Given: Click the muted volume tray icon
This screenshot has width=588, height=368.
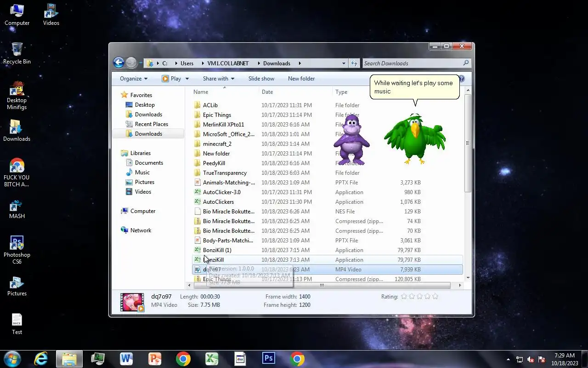Looking at the screenshot, I should pos(531,359).
